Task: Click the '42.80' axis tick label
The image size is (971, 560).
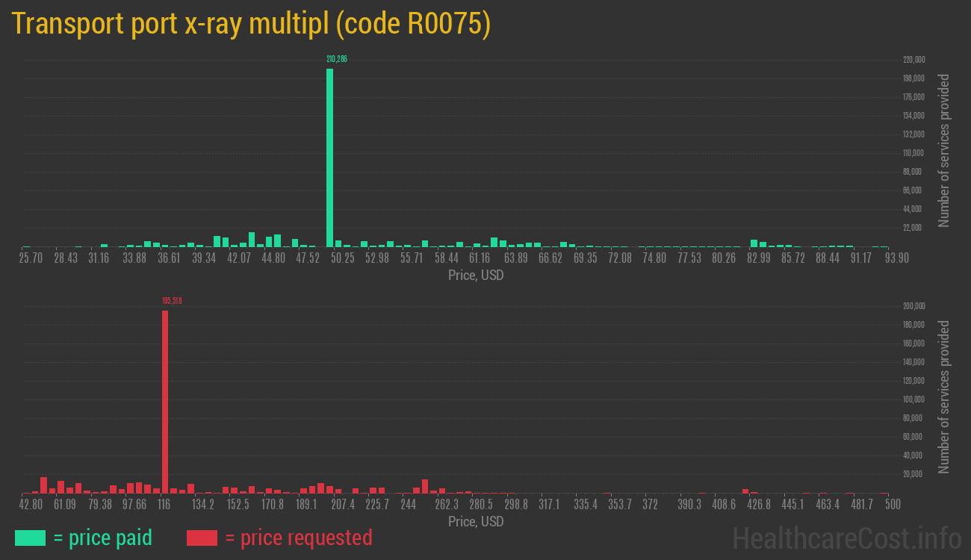Action: tap(31, 504)
